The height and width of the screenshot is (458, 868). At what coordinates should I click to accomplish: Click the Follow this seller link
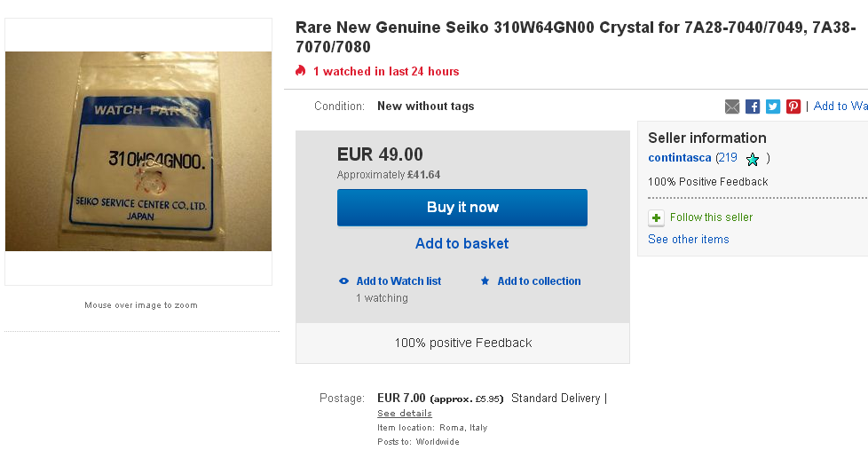coord(711,217)
